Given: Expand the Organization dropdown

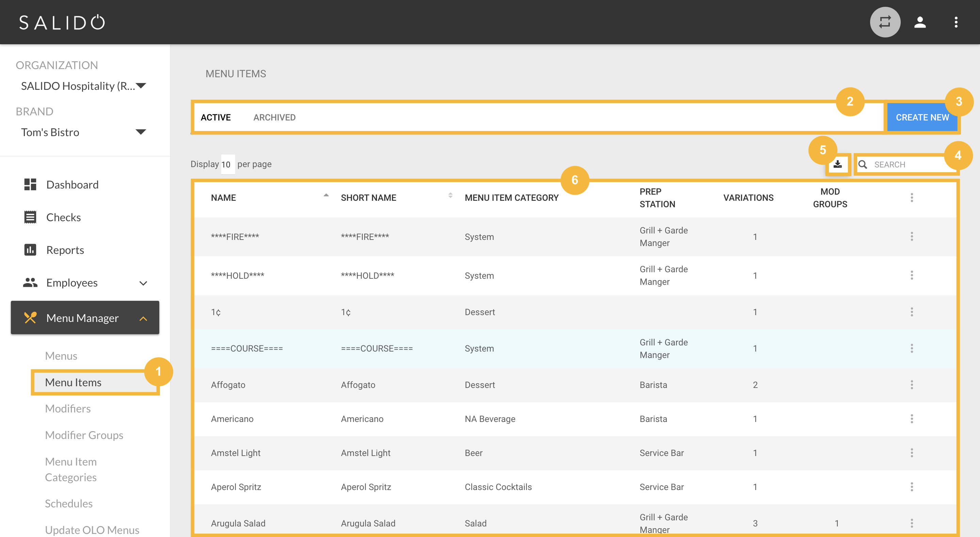Looking at the screenshot, I should point(141,86).
